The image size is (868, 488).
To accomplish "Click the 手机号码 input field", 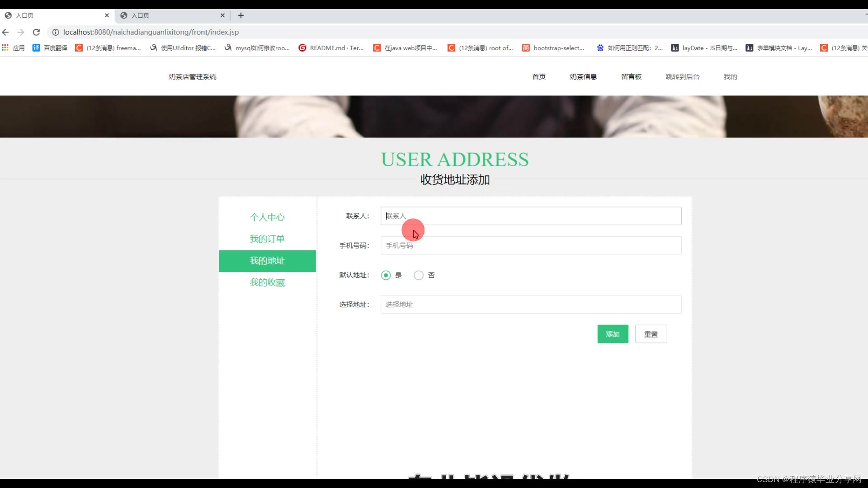I will (x=531, y=245).
